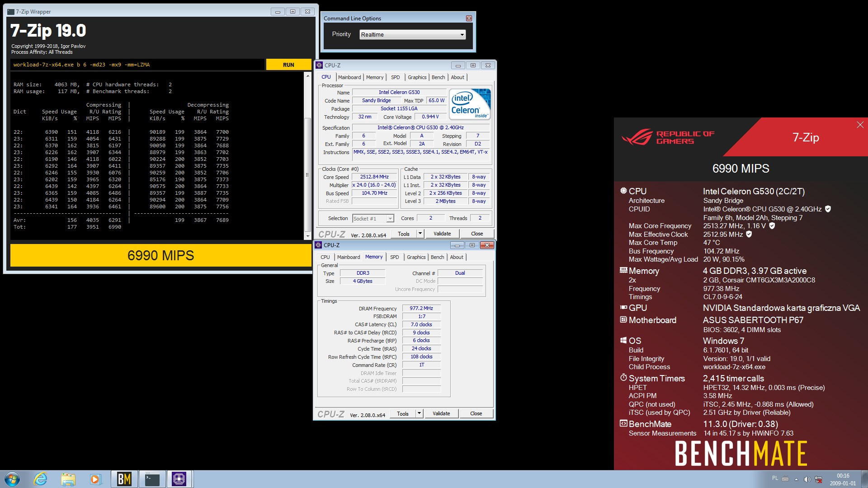Click the Core Speed value 2512.84 MHz
Image resolution: width=868 pixels, height=488 pixels.
tap(374, 177)
